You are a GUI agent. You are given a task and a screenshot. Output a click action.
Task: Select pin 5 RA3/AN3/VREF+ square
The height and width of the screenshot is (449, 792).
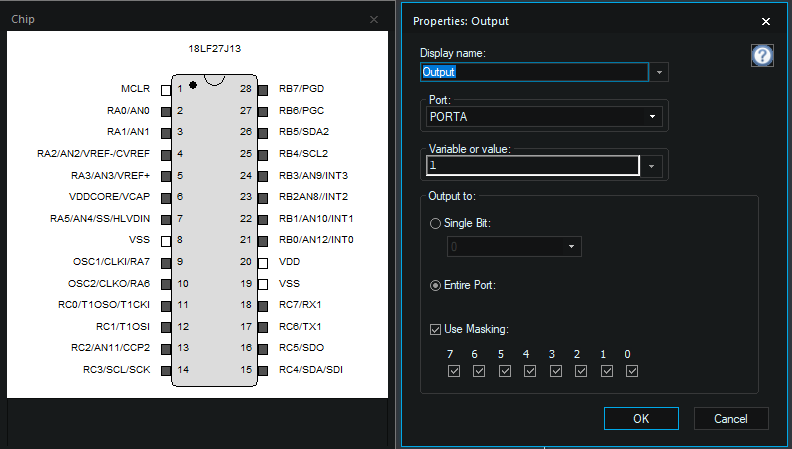pos(166,176)
